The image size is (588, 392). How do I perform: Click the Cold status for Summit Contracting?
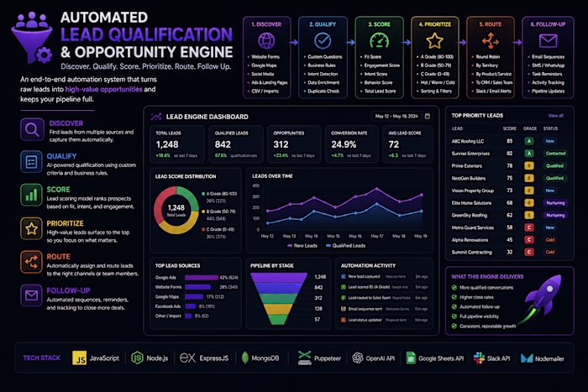(549, 252)
